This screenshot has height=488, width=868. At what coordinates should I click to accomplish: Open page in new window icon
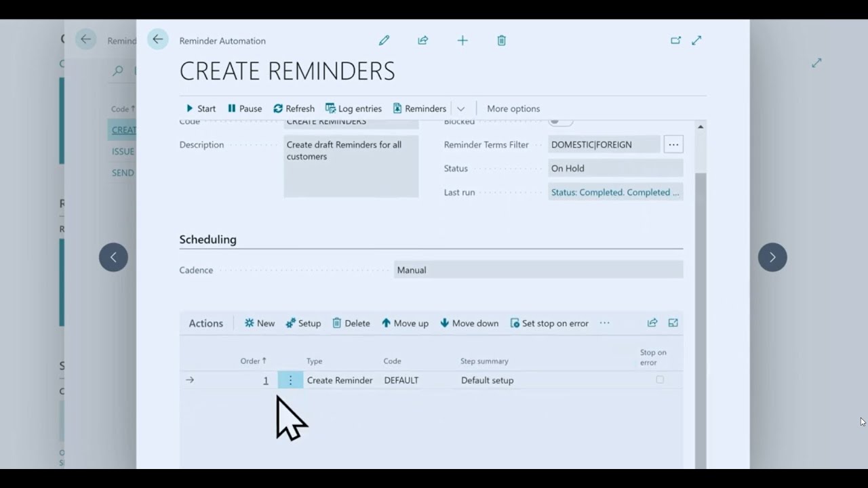(675, 41)
